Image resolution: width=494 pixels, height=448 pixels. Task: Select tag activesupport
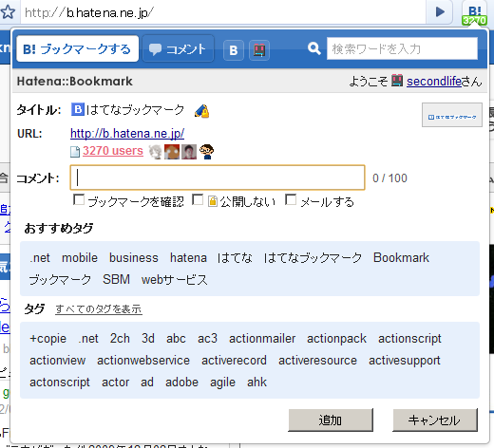tap(405, 361)
